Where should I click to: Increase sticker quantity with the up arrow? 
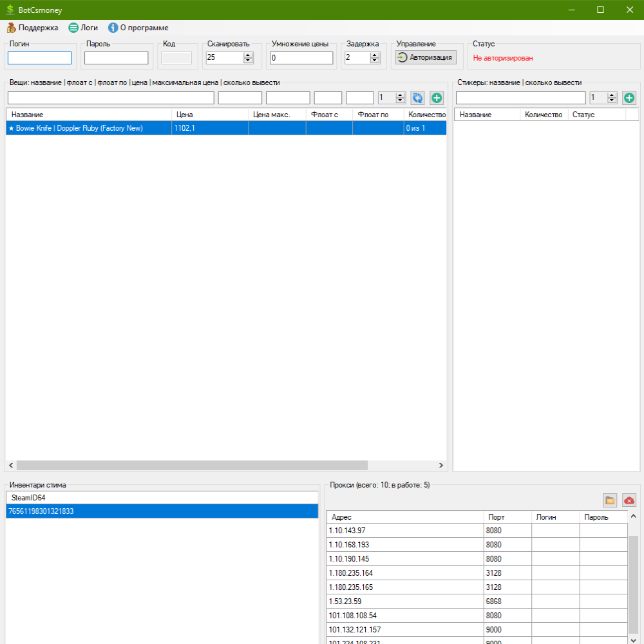click(612, 95)
